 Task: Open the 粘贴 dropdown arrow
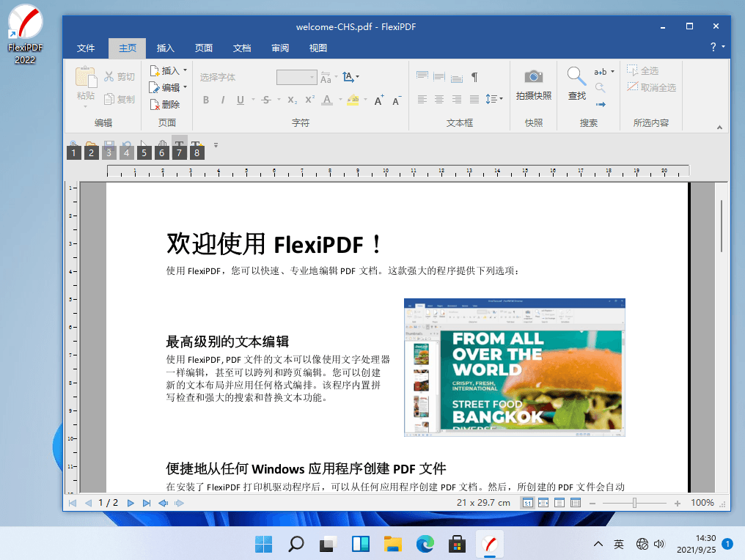(86, 106)
